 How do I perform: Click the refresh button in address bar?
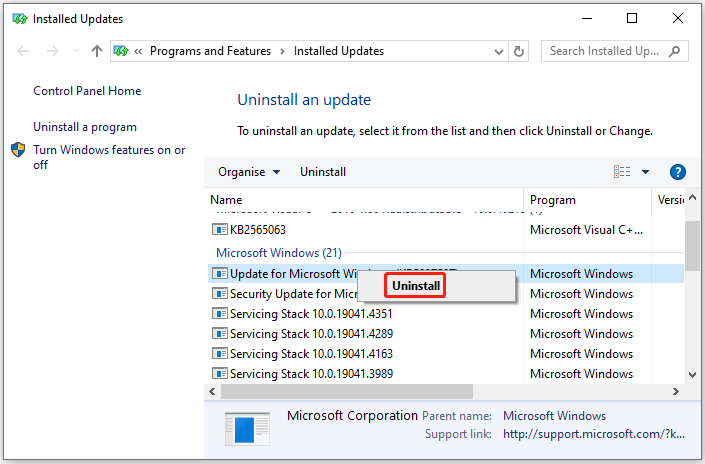pyautogui.click(x=518, y=51)
